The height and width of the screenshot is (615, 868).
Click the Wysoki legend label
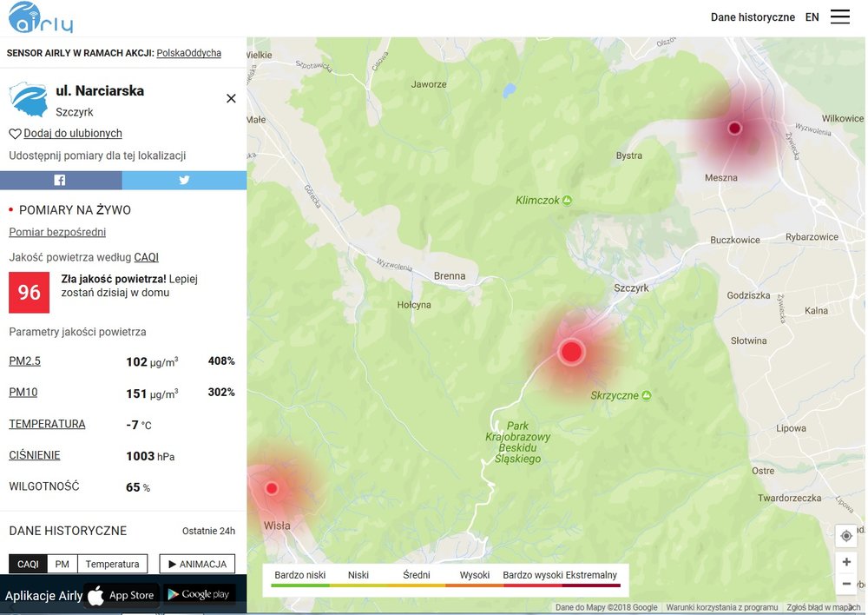pos(475,575)
